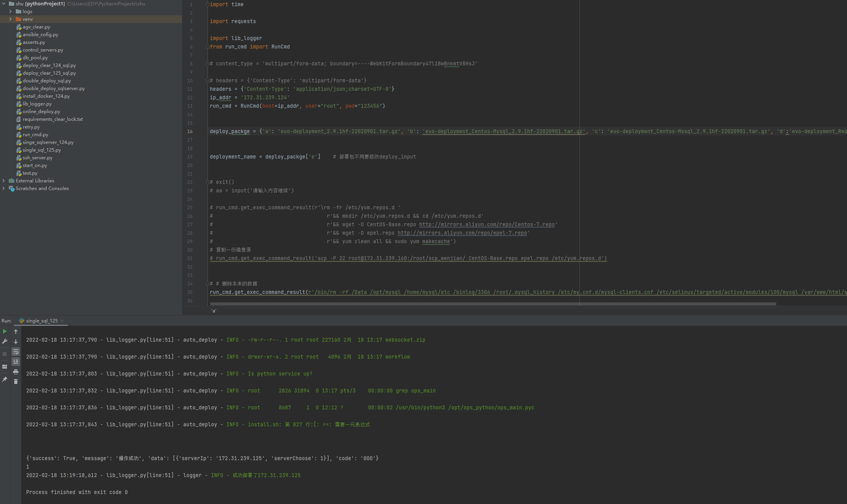Select agv_clear.py in project tree

[x=36, y=27]
